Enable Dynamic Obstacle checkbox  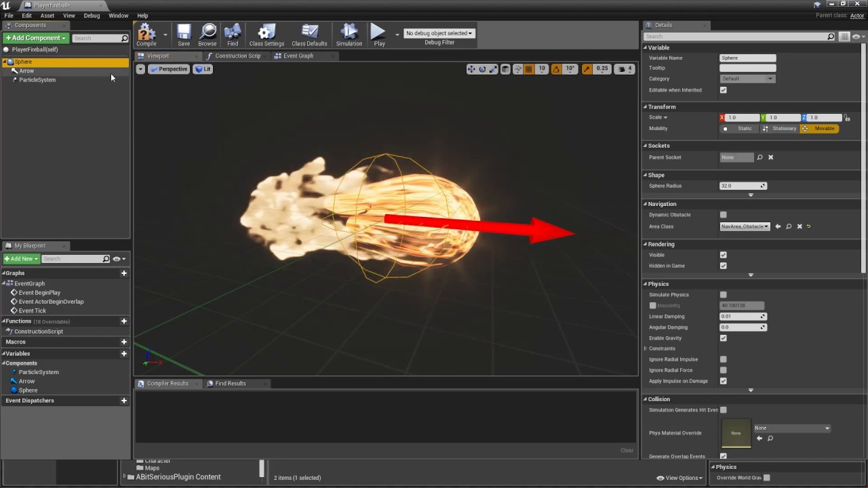[724, 215]
